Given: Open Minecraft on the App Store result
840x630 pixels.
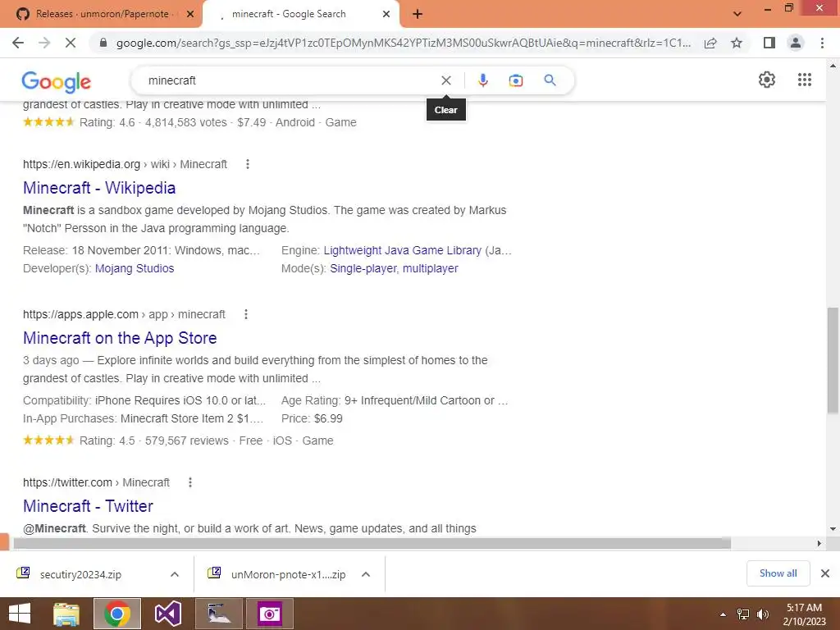Looking at the screenshot, I should 120,338.
